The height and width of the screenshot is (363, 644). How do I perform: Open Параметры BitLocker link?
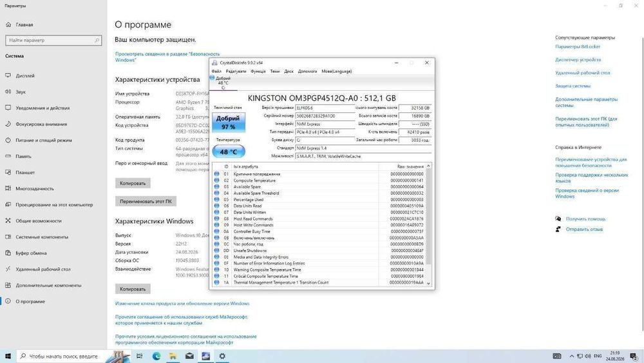(x=578, y=46)
